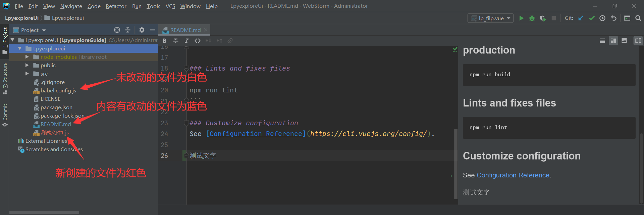Image resolution: width=644 pixels, height=215 pixels.
Task: Toggle the 1: Project side tab
Action: pos(5,41)
